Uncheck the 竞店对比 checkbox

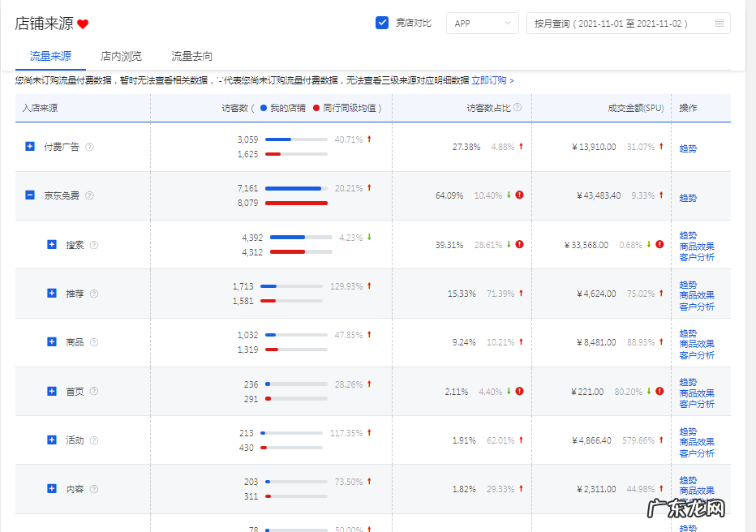tap(382, 23)
